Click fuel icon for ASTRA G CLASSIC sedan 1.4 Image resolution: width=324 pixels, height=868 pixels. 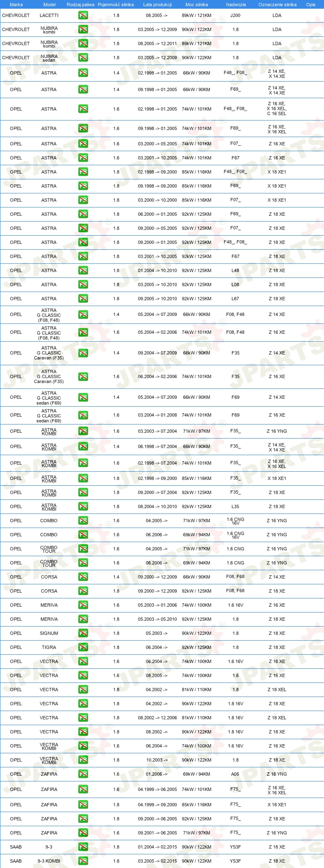[83, 397]
